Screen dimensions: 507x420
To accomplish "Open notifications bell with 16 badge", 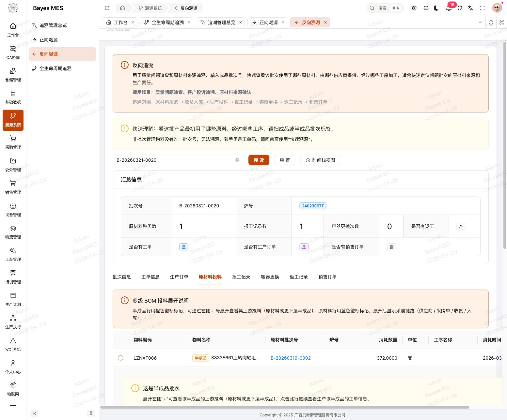I will [x=449, y=8].
